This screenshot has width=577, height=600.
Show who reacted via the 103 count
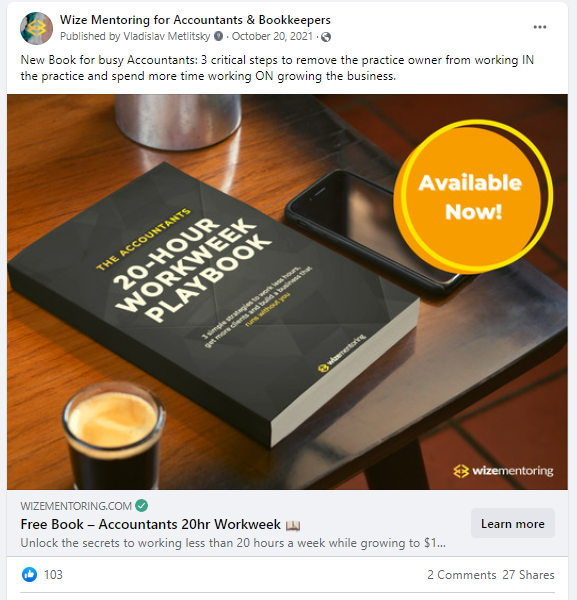53,575
